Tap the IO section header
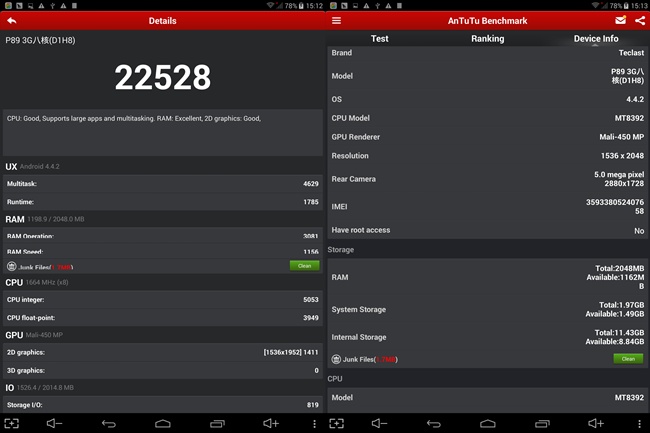 (39, 388)
